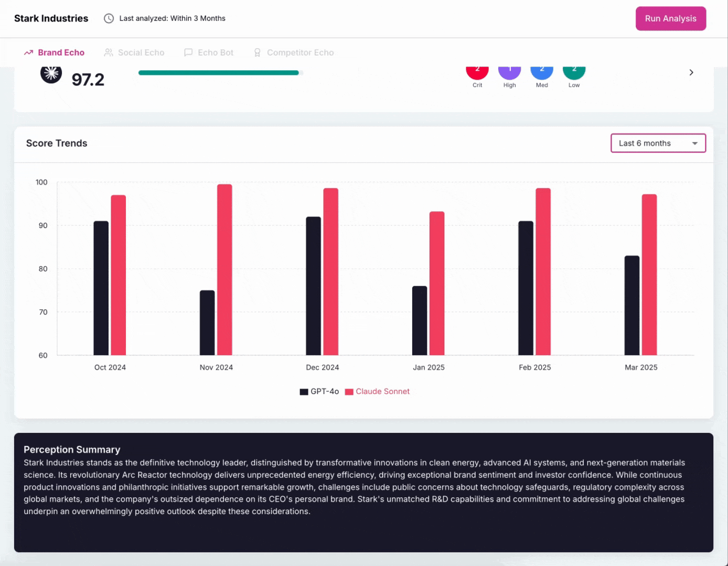728x566 pixels.
Task: Click the Mar 2025 axis label
Action: pos(641,367)
